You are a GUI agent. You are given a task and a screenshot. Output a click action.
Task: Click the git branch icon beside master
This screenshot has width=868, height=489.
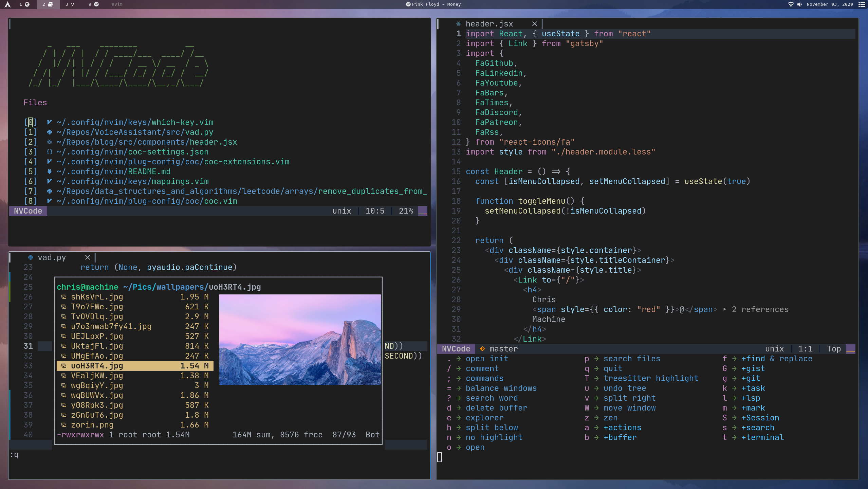coord(482,349)
